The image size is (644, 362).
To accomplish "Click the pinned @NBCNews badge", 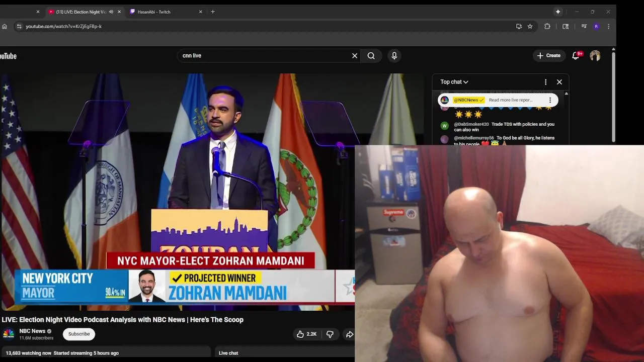I will [x=468, y=100].
